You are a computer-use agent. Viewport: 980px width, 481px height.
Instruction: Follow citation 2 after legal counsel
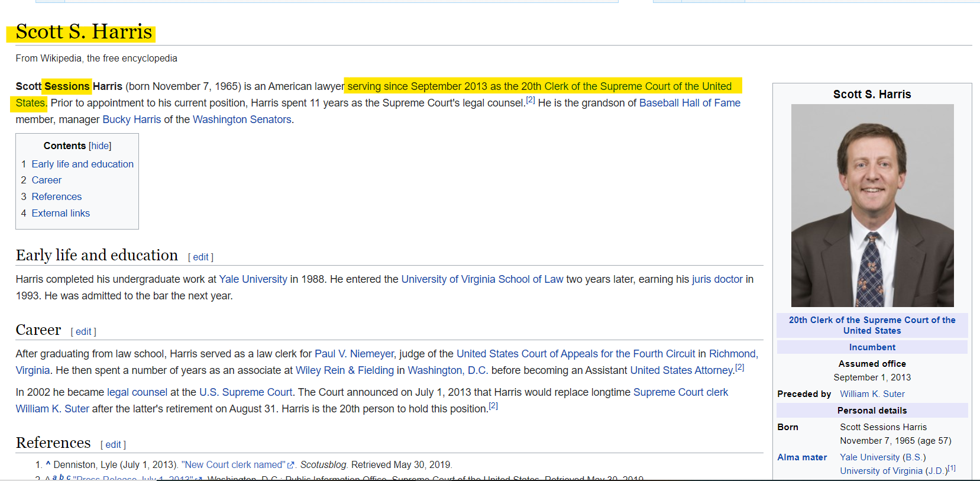coord(531,100)
